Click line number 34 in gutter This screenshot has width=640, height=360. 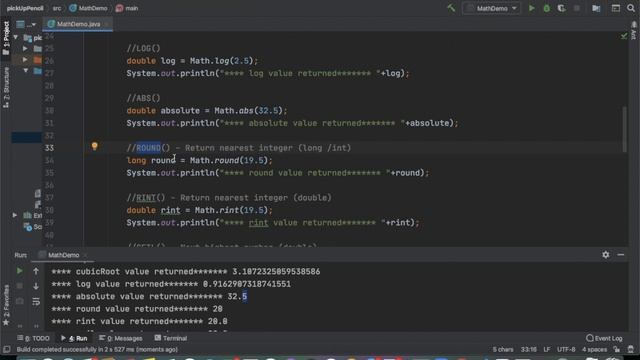tap(49, 160)
